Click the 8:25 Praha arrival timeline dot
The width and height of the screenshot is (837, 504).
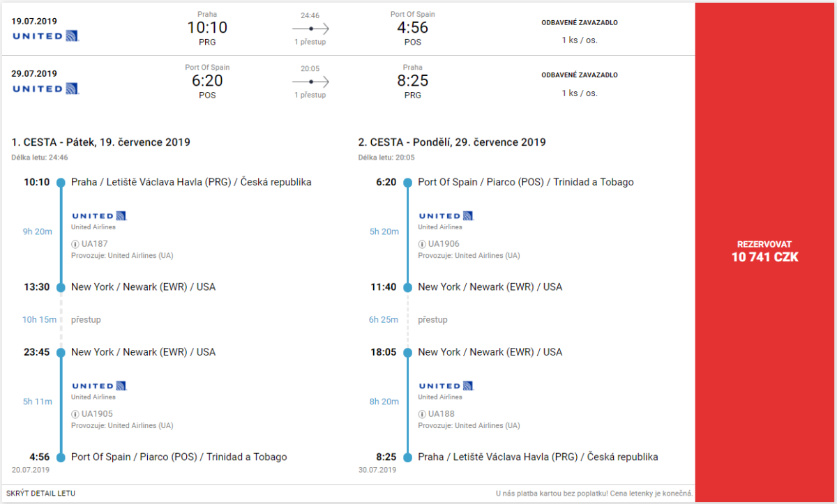tap(408, 457)
